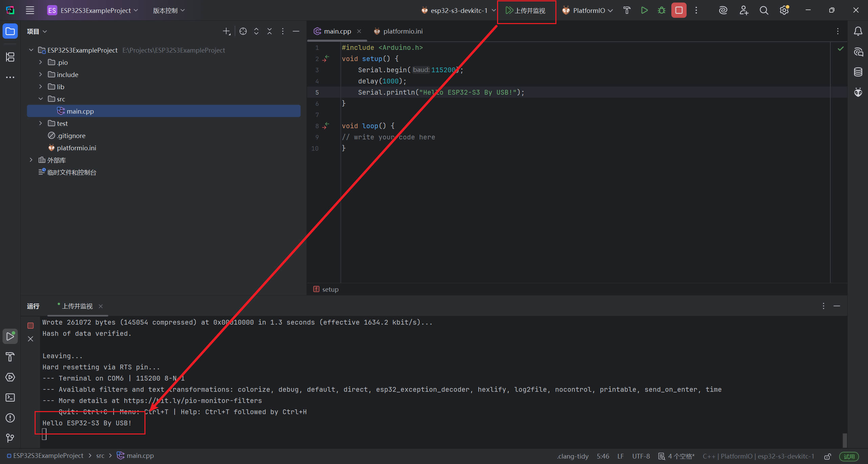
Task: Click the build hammer icon in toolbar
Action: click(627, 11)
